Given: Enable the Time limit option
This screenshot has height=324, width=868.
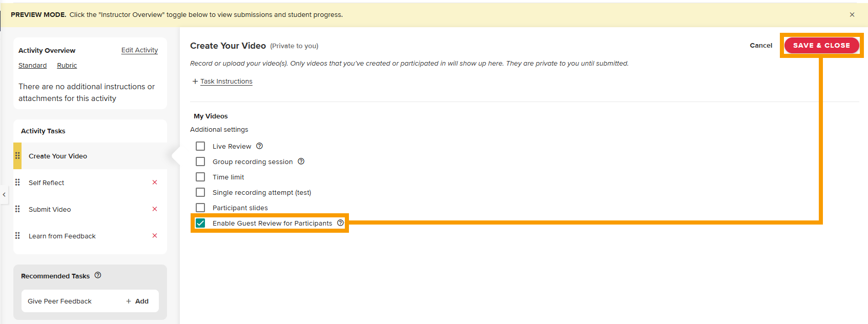Looking at the screenshot, I should click(200, 176).
